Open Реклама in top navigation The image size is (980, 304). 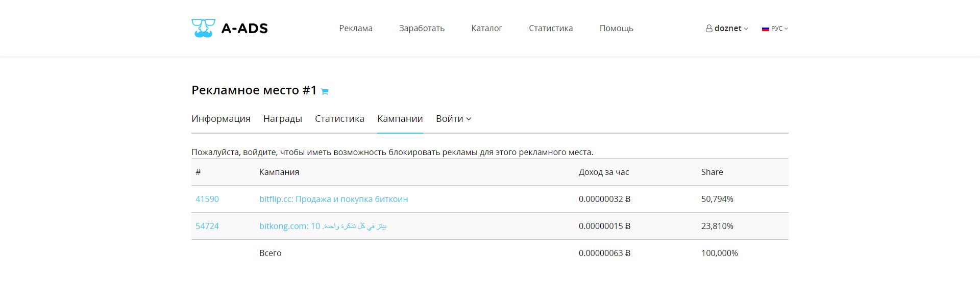(356, 29)
